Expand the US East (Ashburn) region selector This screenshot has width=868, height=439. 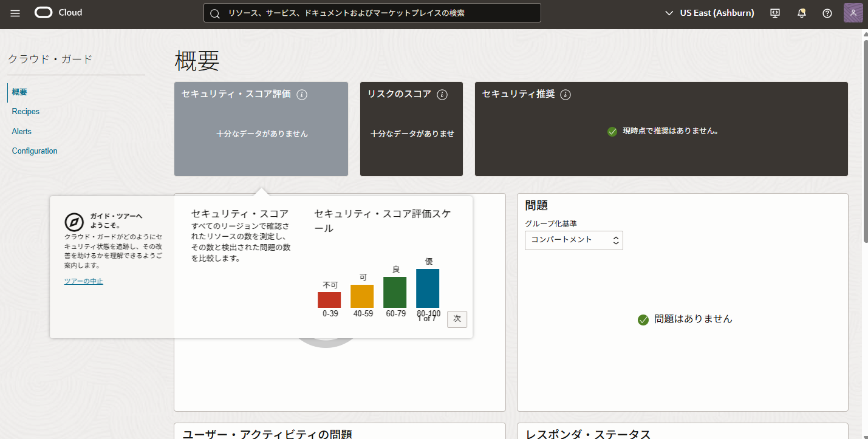709,13
